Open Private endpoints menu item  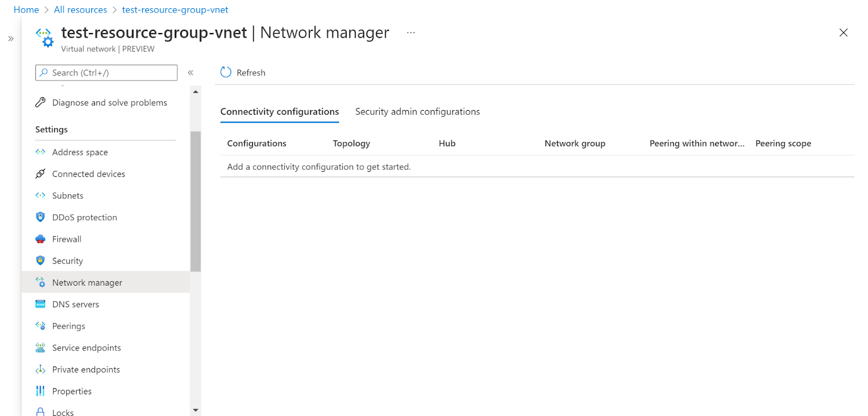(x=86, y=369)
